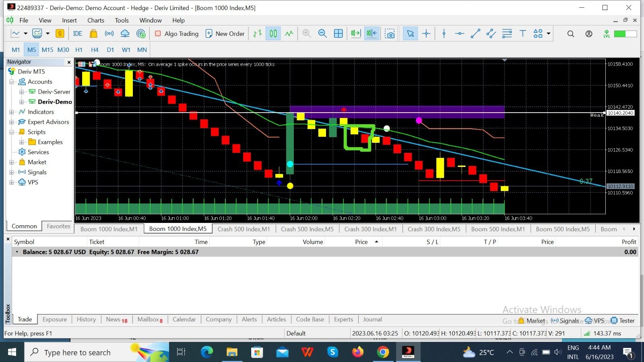This screenshot has width=644, height=362.
Task: Collapse the Scripts tree node
Action: (x=12, y=132)
